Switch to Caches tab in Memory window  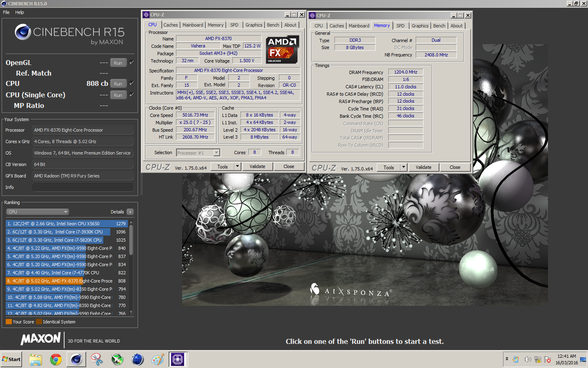coord(336,26)
